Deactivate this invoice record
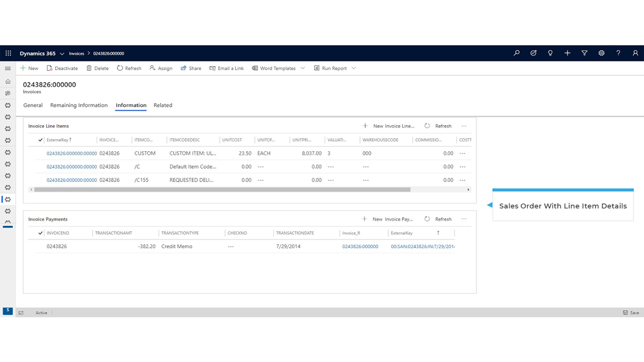Viewport: 644px width, 362px height. (x=62, y=68)
